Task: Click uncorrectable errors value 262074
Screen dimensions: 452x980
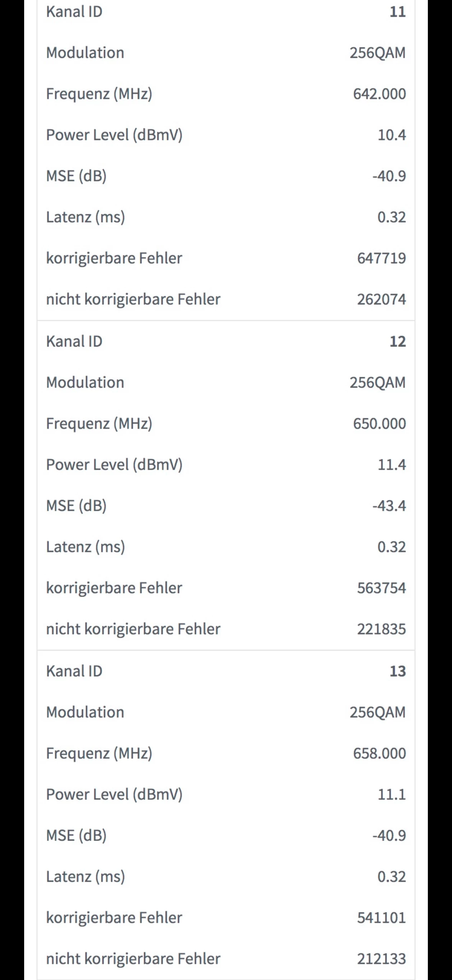Action: pos(381,299)
